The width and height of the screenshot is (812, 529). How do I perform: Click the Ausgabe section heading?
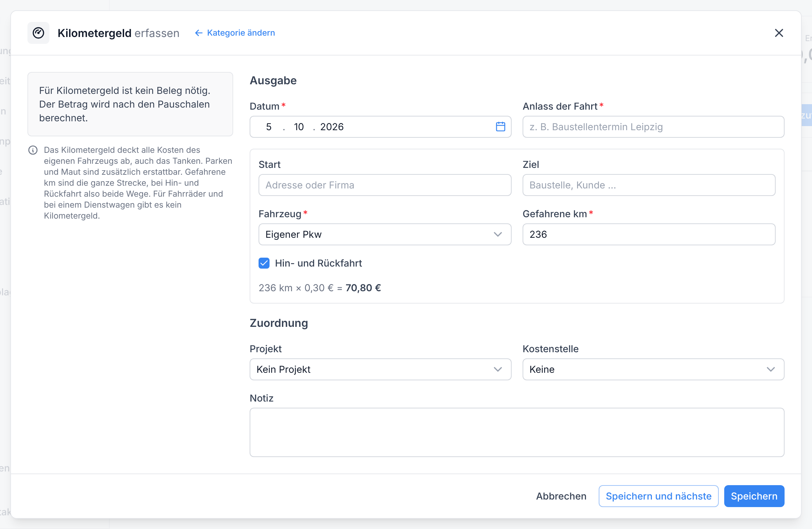tap(273, 81)
